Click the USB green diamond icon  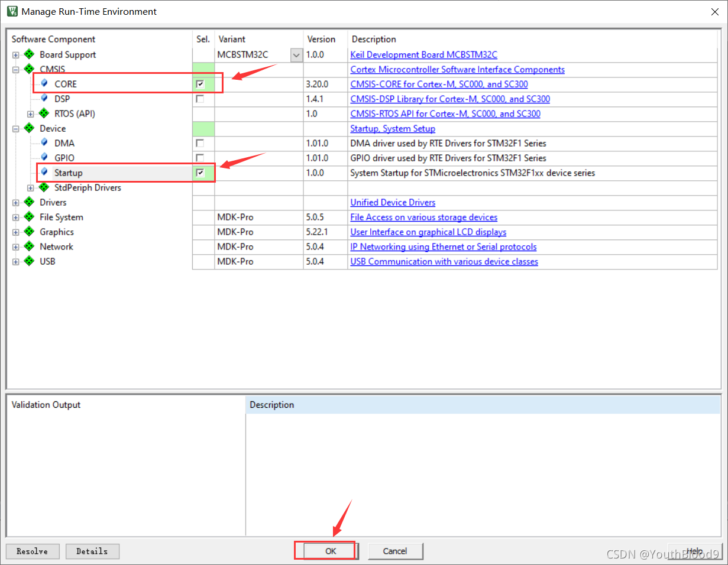pyautogui.click(x=29, y=261)
